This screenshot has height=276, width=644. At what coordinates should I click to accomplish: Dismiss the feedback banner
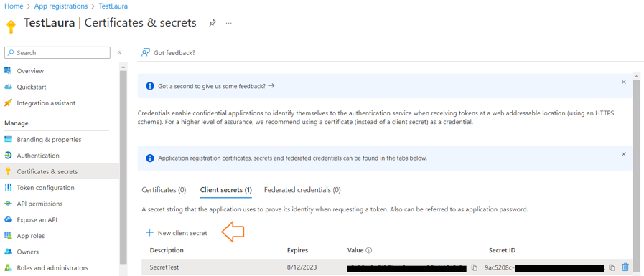623,82
